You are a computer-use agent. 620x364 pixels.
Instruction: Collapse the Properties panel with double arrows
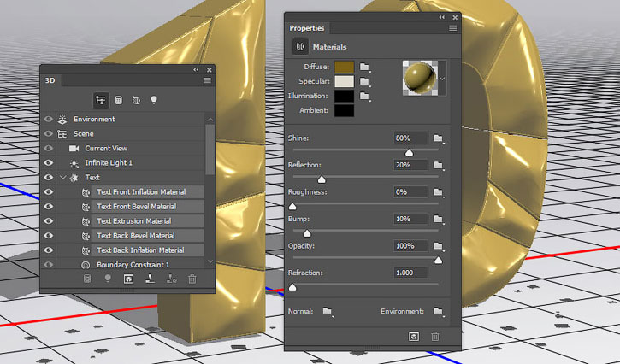(441, 17)
